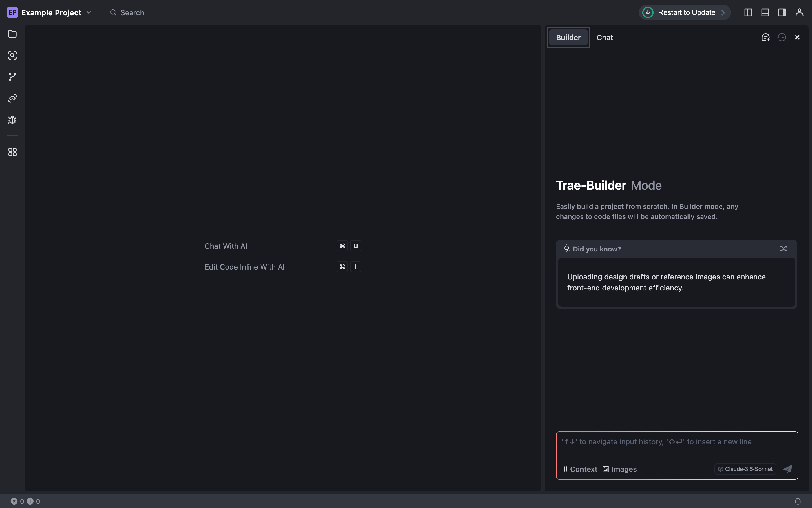The image size is (812, 508).
Task: Open the Extensions grid icon
Action: [x=12, y=152]
